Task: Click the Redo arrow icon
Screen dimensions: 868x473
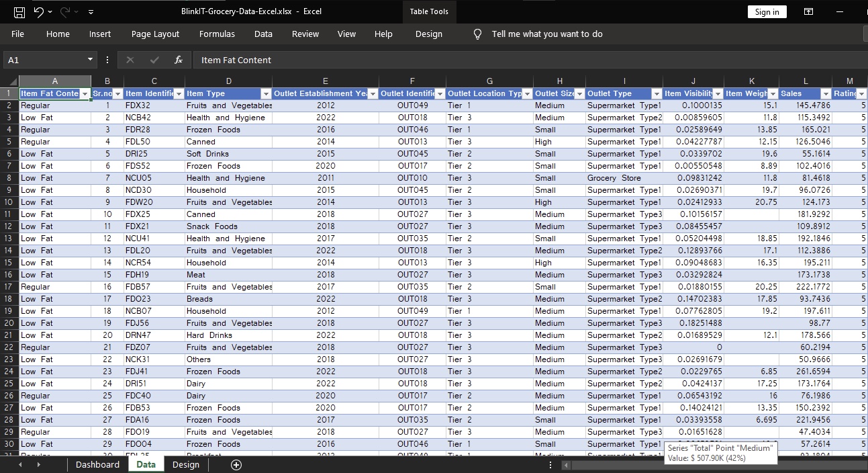Action: [x=65, y=12]
